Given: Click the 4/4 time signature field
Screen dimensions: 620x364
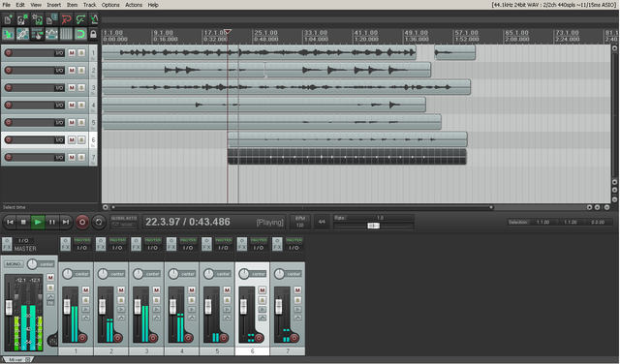Looking at the screenshot, I should (322, 222).
